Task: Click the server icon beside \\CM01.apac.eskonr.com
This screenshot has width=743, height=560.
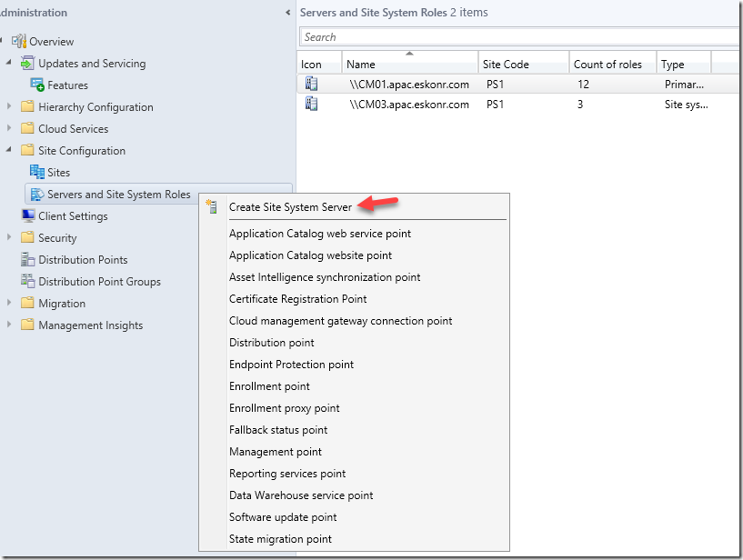Action: click(311, 83)
